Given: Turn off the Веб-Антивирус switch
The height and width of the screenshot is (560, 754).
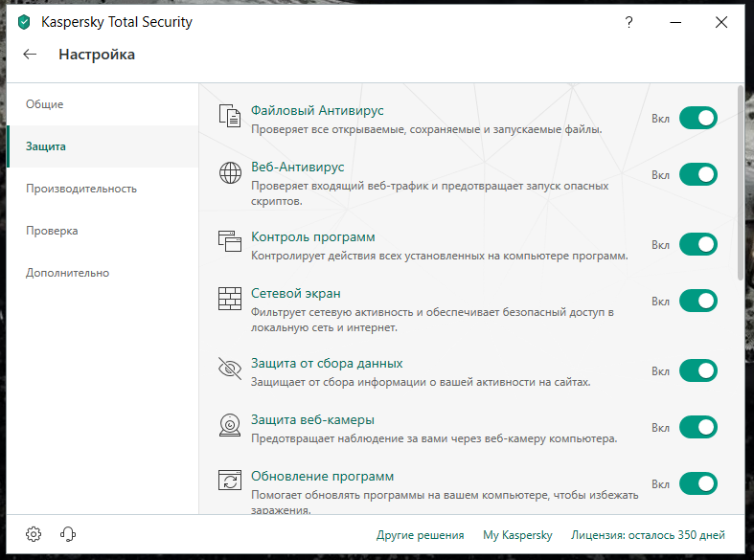Looking at the screenshot, I should tap(697, 174).
